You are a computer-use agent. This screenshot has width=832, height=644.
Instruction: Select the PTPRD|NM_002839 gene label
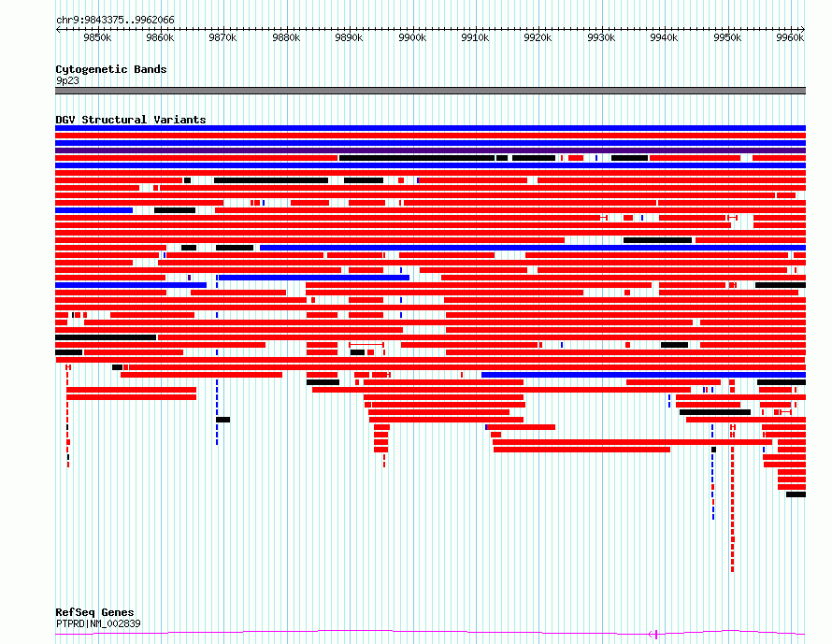coord(98,623)
